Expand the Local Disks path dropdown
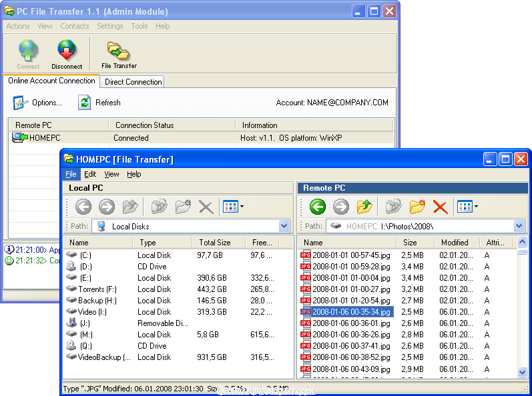 [284, 226]
